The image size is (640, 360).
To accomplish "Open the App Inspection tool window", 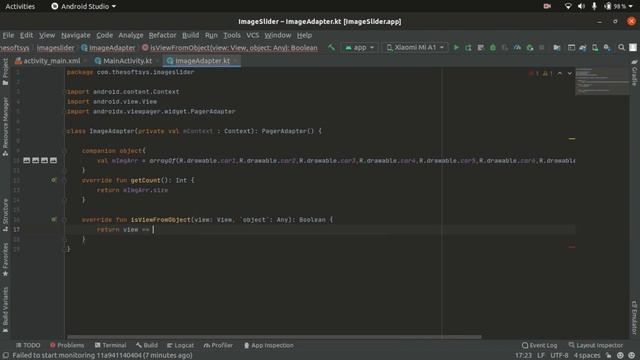I will coord(269,345).
